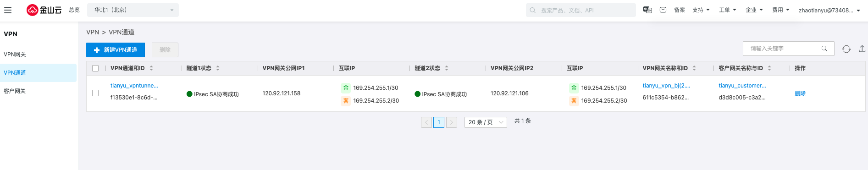Open the tianyu_vpn_bj gateway link
Screen dimensions: 868x170
[x=666, y=86]
